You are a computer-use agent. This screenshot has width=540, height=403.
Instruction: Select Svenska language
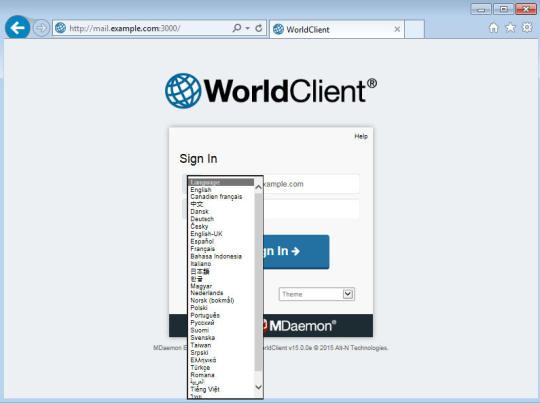click(202, 338)
